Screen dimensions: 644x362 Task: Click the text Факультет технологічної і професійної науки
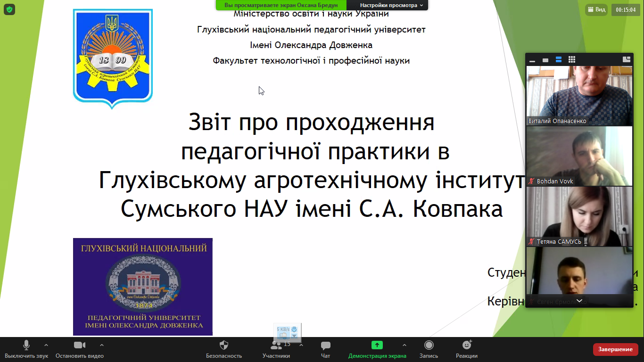point(311,60)
